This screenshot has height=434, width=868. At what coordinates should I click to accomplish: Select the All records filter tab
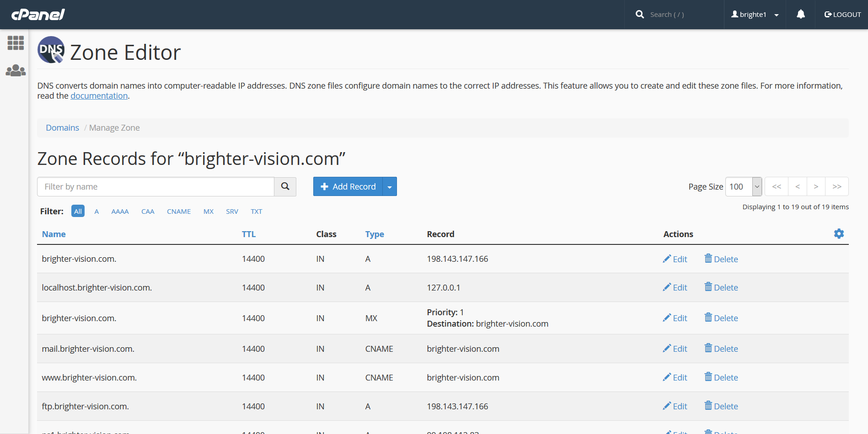click(77, 211)
